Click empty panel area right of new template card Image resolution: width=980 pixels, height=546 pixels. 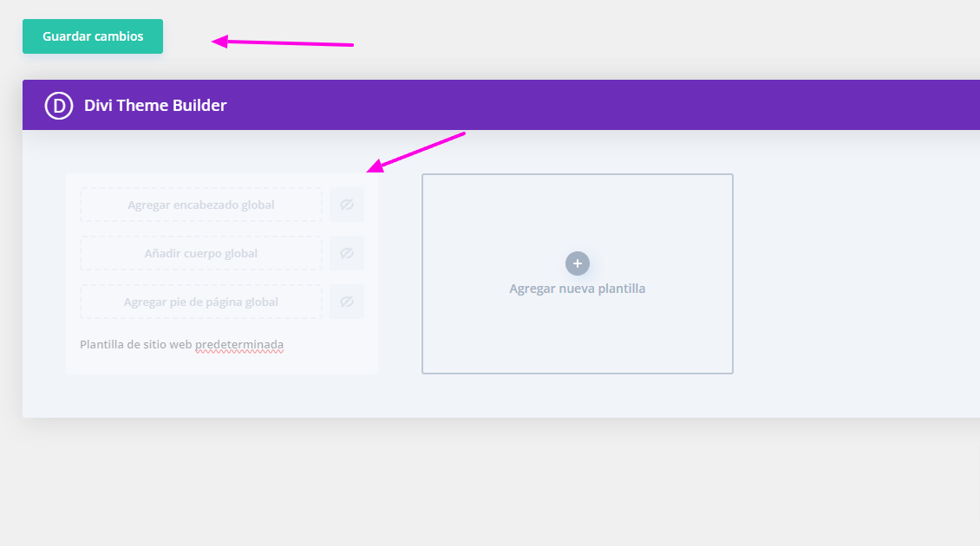(856, 275)
